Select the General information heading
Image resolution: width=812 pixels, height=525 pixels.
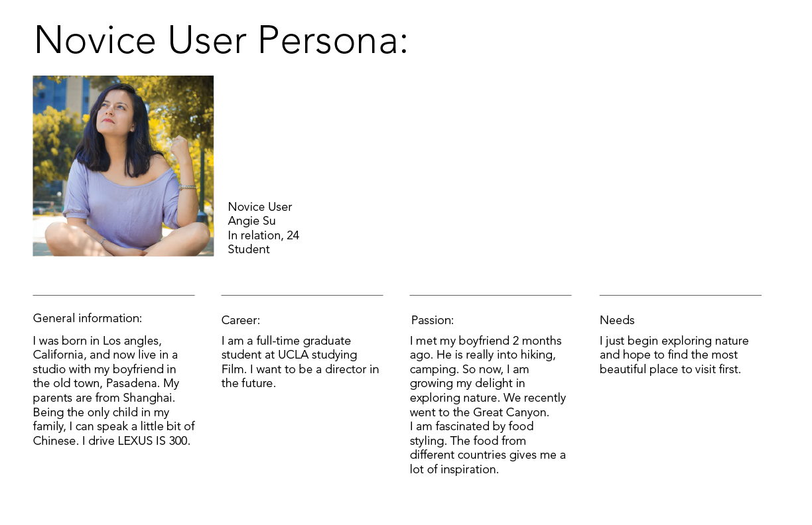point(88,319)
